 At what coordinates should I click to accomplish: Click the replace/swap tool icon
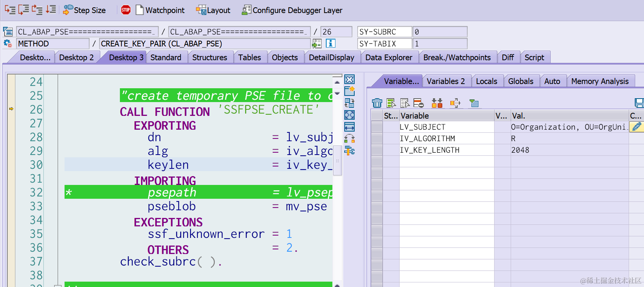point(349,103)
